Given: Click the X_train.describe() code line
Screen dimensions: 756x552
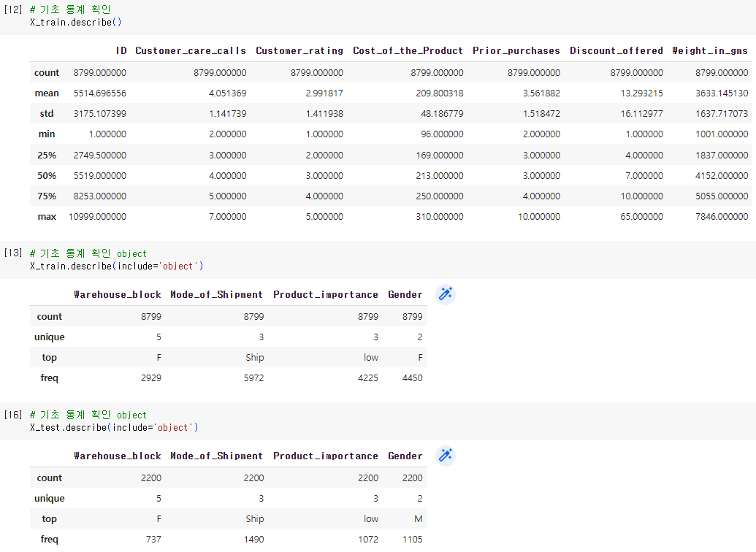Looking at the screenshot, I should tap(76, 22).
